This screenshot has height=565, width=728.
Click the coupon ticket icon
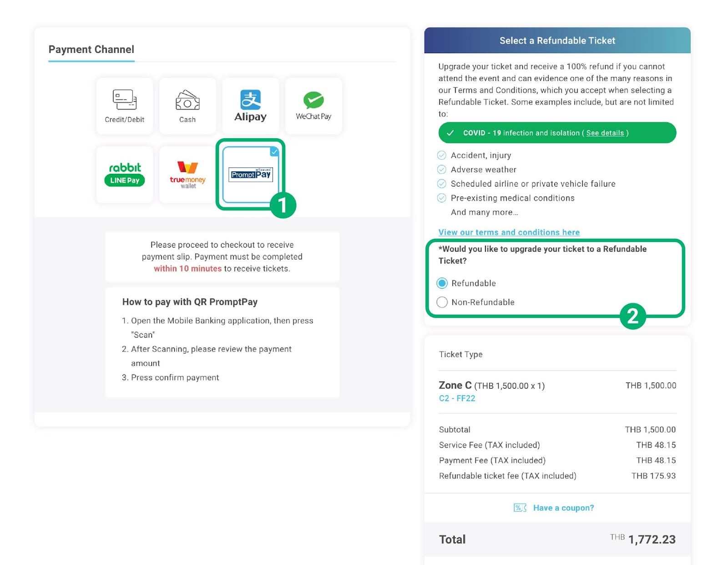tap(520, 508)
